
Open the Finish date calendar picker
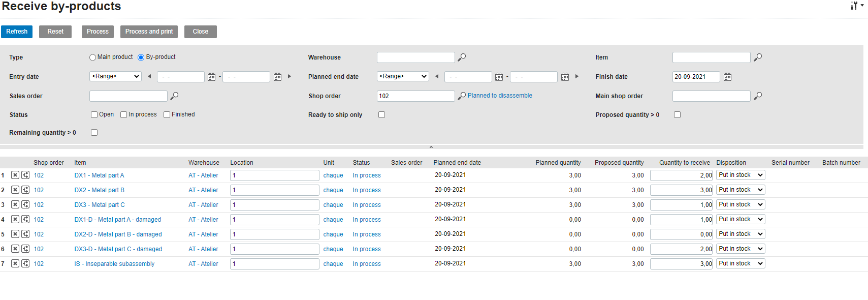727,77
